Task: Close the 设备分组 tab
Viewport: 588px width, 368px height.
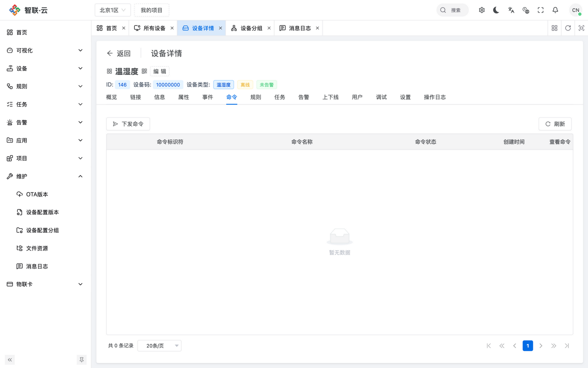Action: click(x=269, y=28)
